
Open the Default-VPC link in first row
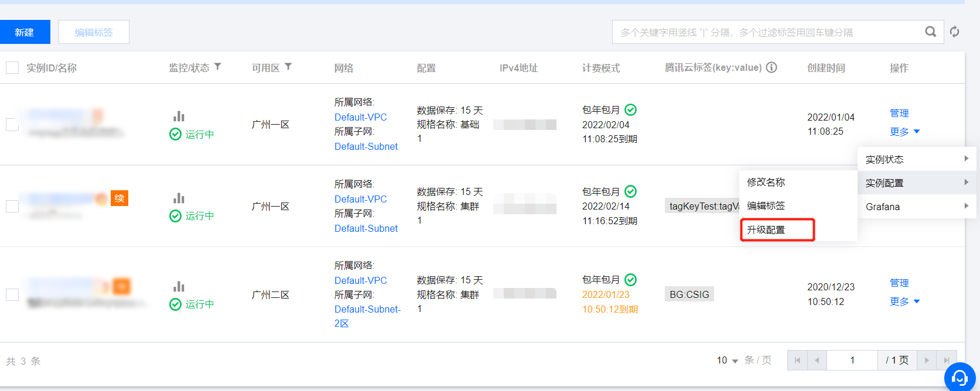click(x=360, y=117)
